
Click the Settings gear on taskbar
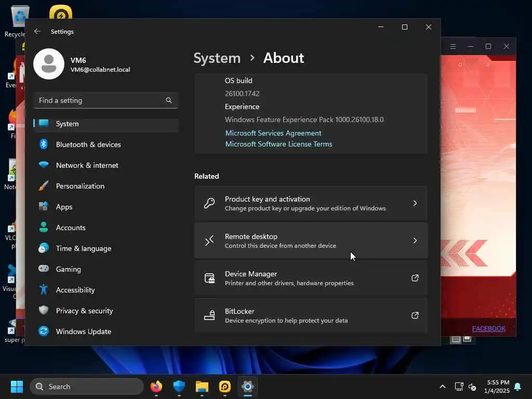pyautogui.click(x=248, y=387)
